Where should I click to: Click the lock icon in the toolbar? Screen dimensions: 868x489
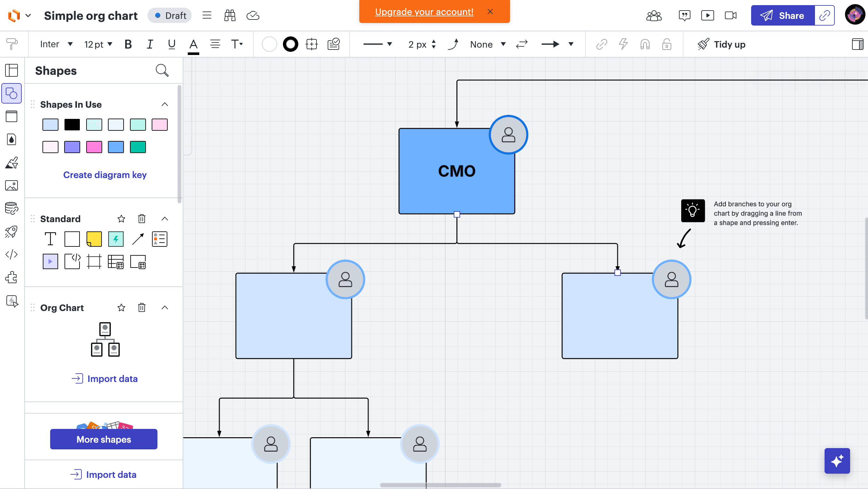point(667,44)
